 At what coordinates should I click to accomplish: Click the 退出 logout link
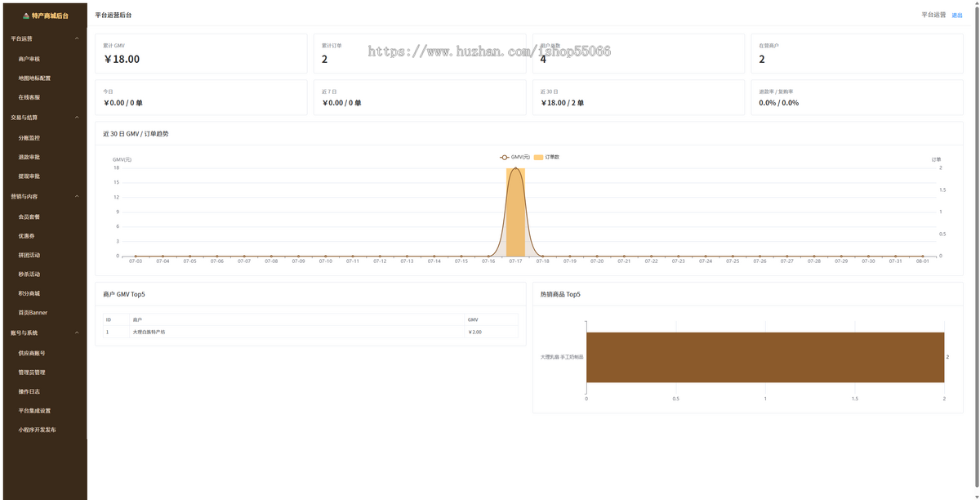[x=957, y=16]
